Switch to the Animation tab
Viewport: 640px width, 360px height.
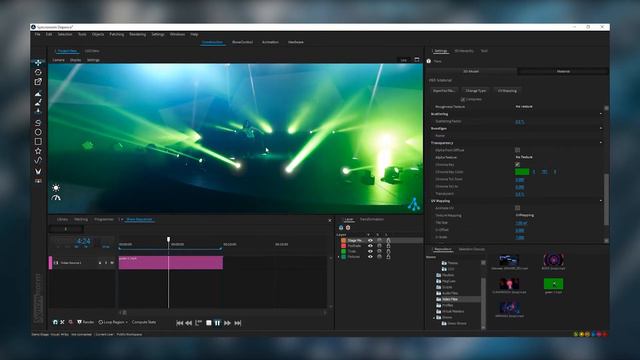tap(270, 42)
